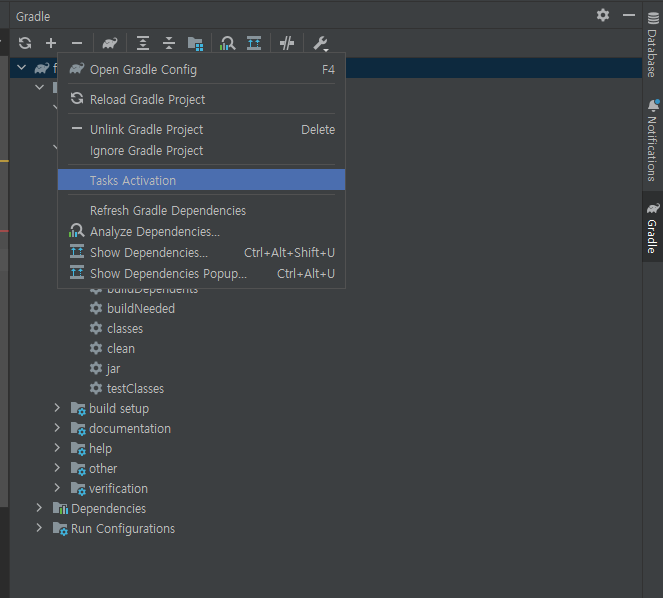Viewport: 663px width, 598px height.
Task: Choose Reload Gradle Project from menu
Action: (x=201, y=99)
